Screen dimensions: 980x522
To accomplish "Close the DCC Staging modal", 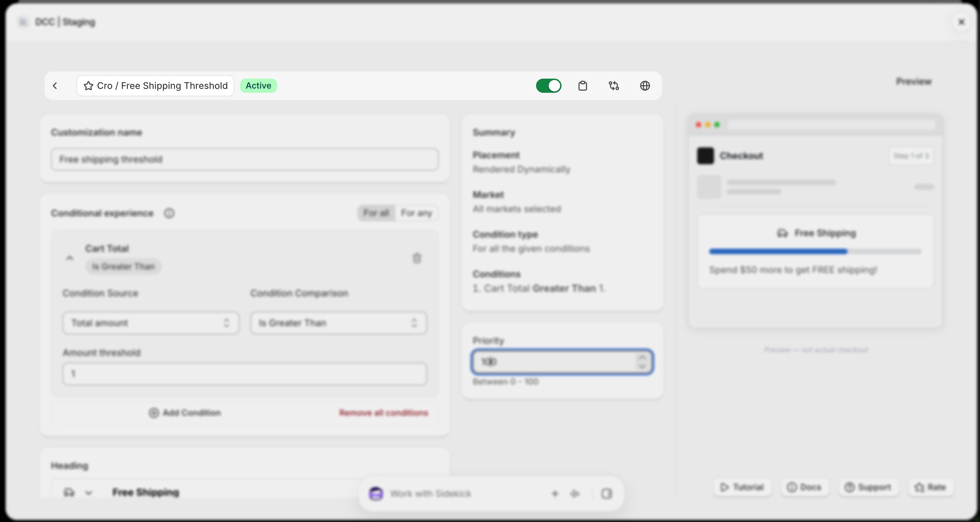I will (961, 22).
